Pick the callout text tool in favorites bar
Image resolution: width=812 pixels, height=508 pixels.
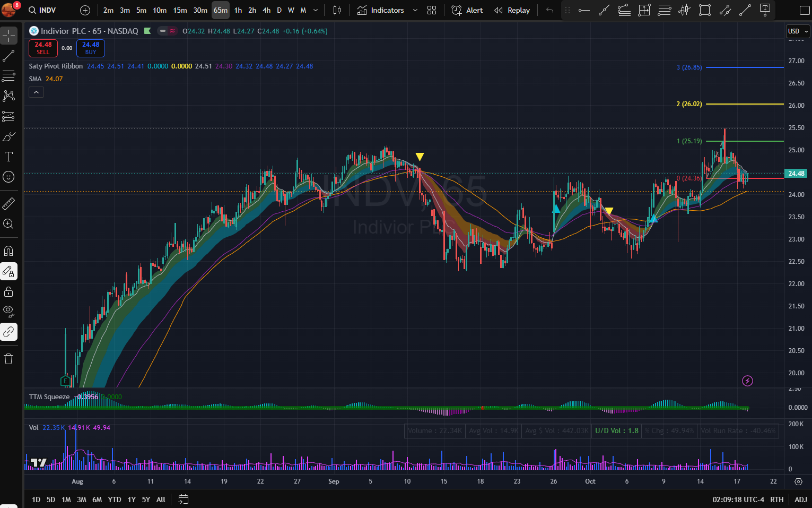coord(765,10)
